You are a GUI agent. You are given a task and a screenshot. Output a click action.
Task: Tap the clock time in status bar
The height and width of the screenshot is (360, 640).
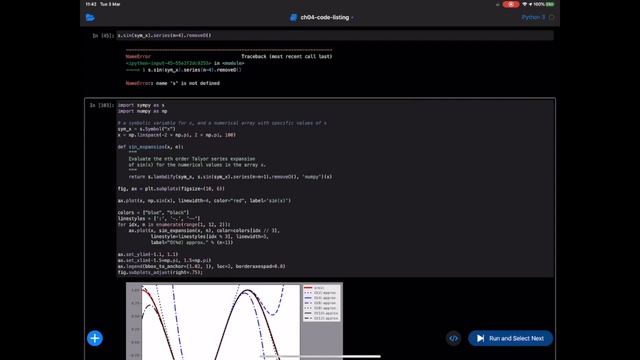click(x=91, y=4)
